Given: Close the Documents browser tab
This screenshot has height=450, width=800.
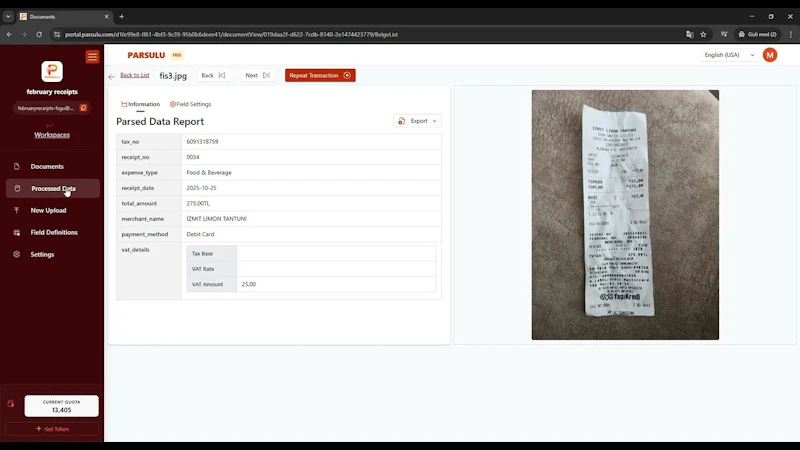Looking at the screenshot, I should 106,16.
